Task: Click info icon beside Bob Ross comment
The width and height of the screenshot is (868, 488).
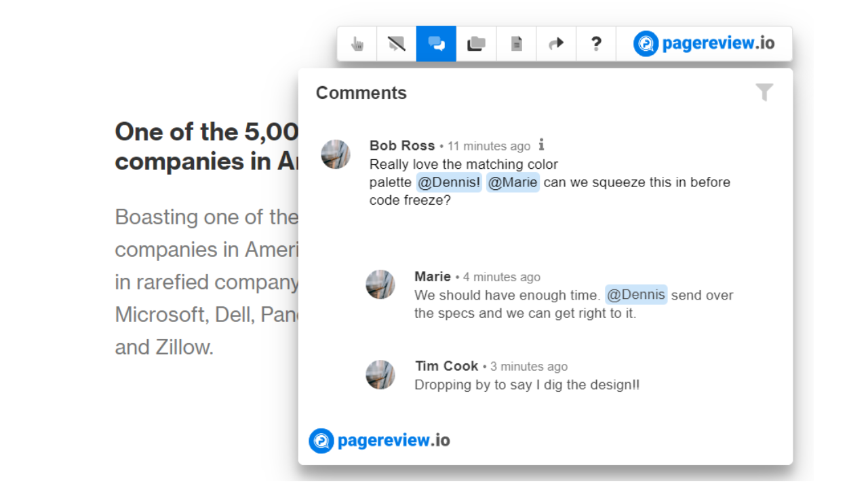Action: 541,145
